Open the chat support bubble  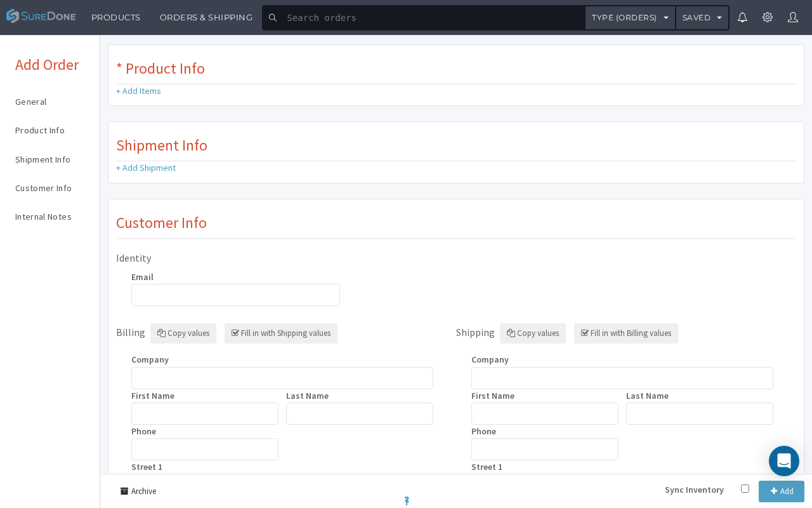784,461
